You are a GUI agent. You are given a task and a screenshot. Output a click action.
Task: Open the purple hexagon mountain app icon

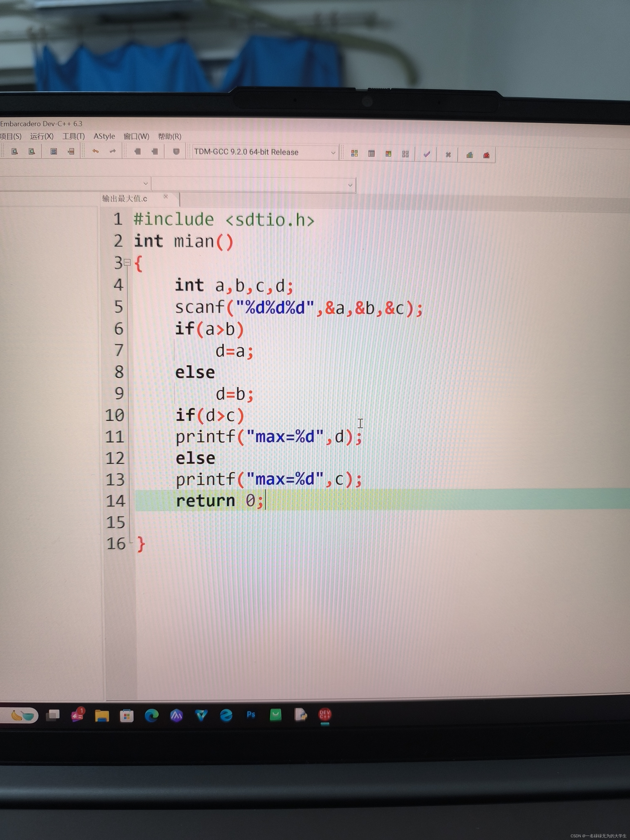coord(177,716)
